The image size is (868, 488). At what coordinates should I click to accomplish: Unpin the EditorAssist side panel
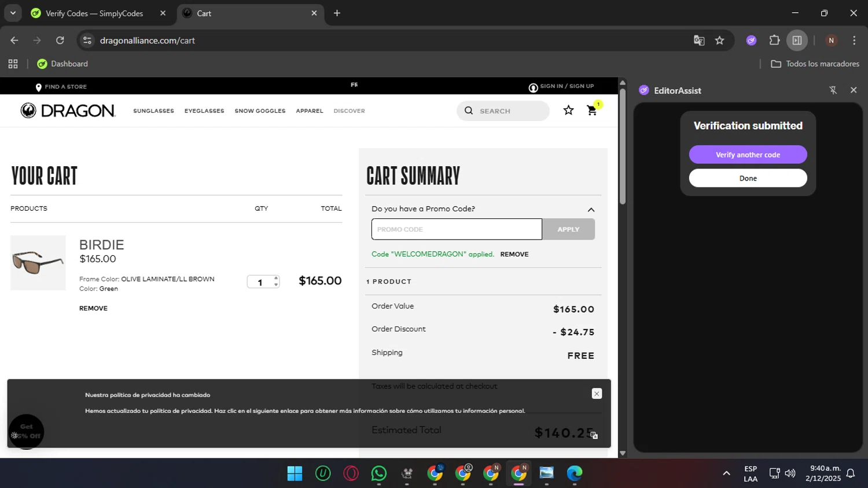[833, 90]
